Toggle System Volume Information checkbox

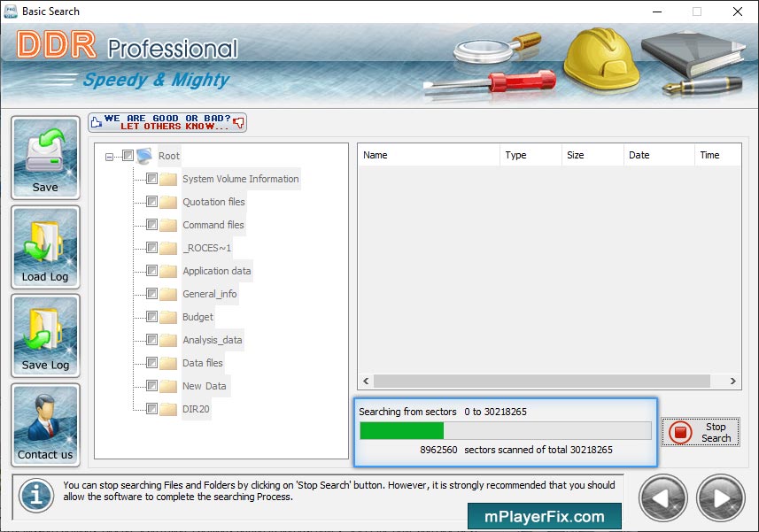152,179
